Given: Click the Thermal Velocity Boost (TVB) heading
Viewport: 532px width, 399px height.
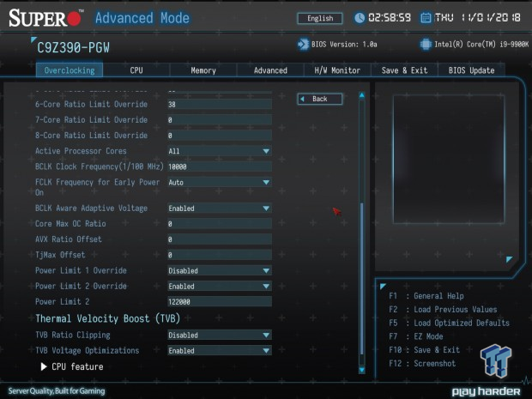Looking at the screenshot, I should point(108,318).
